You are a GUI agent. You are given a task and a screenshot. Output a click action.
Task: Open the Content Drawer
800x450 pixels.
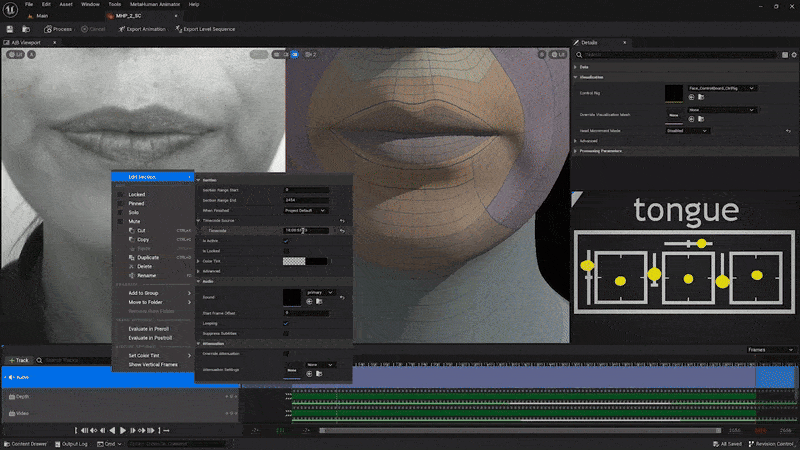(x=26, y=444)
